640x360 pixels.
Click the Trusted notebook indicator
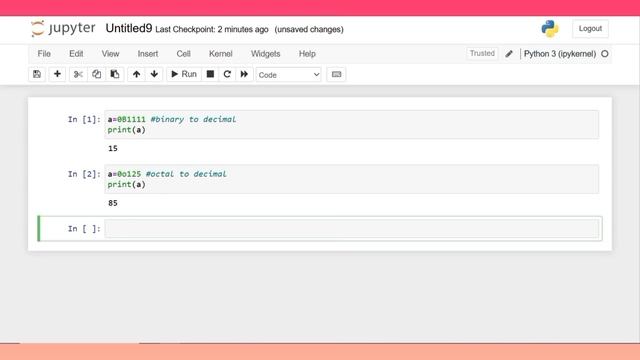click(x=482, y=53)
